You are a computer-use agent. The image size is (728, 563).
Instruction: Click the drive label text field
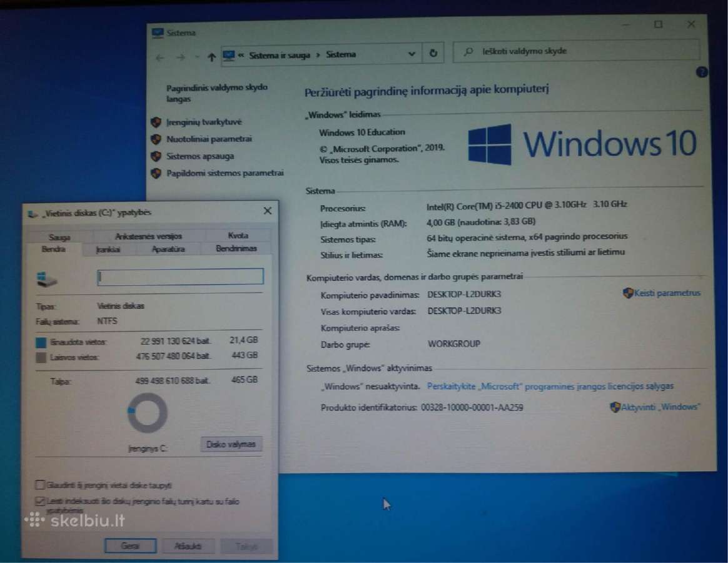tap(180, 276)
